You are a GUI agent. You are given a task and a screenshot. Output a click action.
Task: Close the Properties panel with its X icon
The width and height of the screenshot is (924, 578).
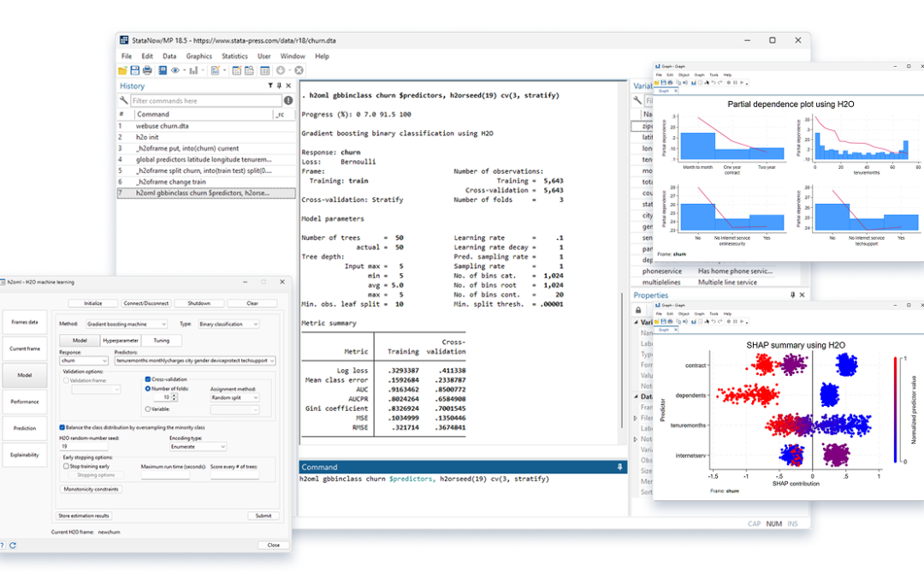[802, 295]
